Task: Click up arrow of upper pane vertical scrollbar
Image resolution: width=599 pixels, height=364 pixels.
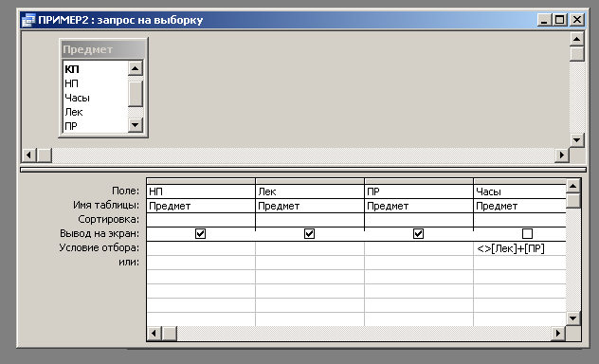Action: tap(577, 39)
